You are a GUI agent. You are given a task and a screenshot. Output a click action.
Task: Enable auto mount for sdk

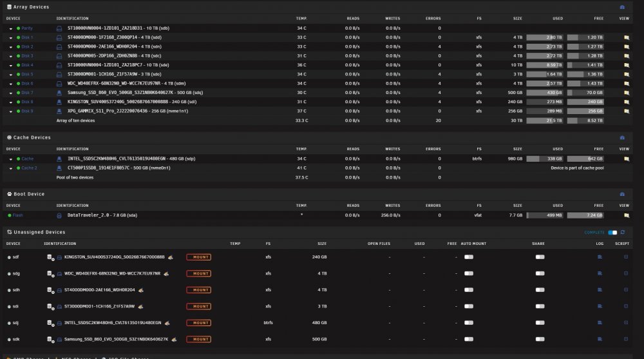[x=469, y=339]
